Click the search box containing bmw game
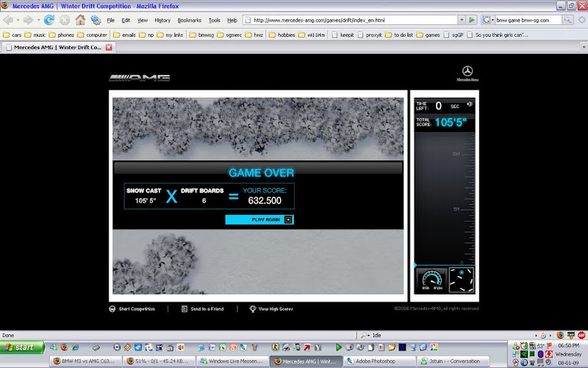 click(528, 20)
